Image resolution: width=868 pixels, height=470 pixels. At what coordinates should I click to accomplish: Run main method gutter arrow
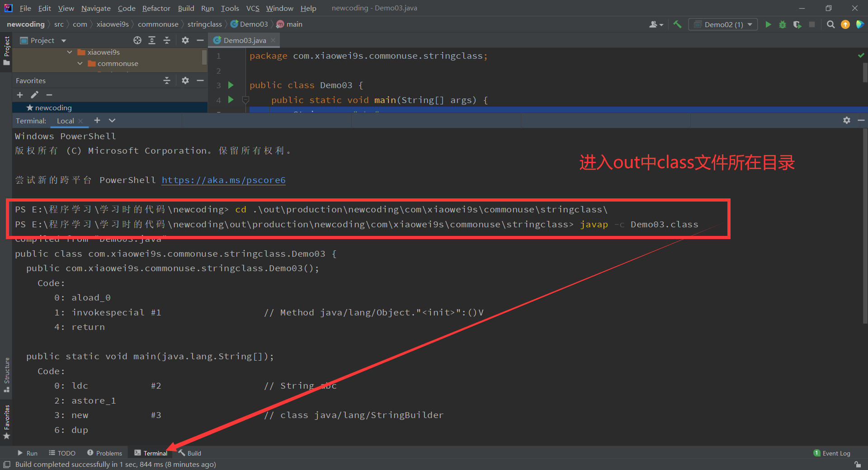tap(231, 99)
